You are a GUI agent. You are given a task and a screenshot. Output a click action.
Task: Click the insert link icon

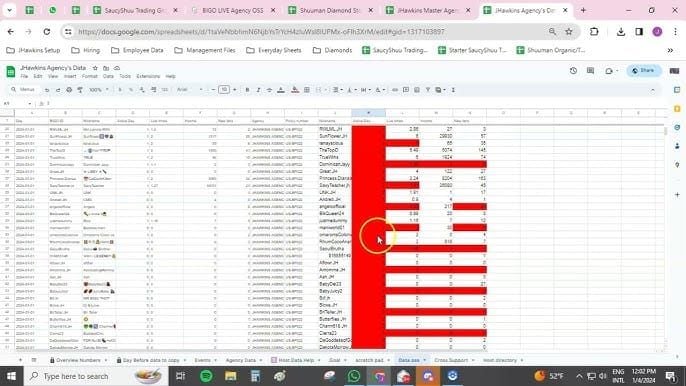395,90
